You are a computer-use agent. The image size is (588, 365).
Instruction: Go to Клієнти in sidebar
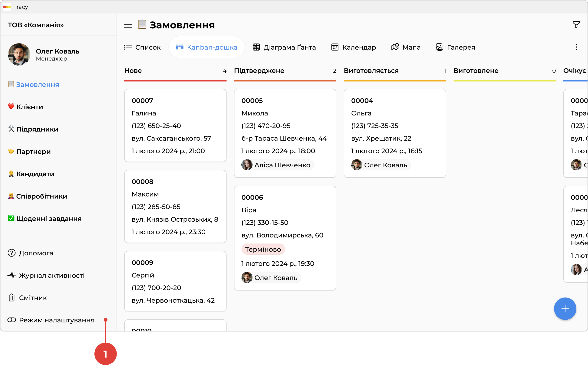click(x=30, y=107)
